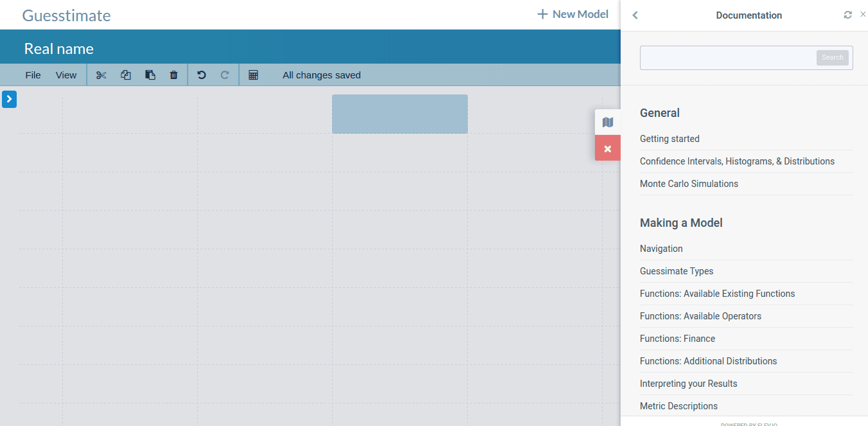Open the File menu

tap(33, 75)
